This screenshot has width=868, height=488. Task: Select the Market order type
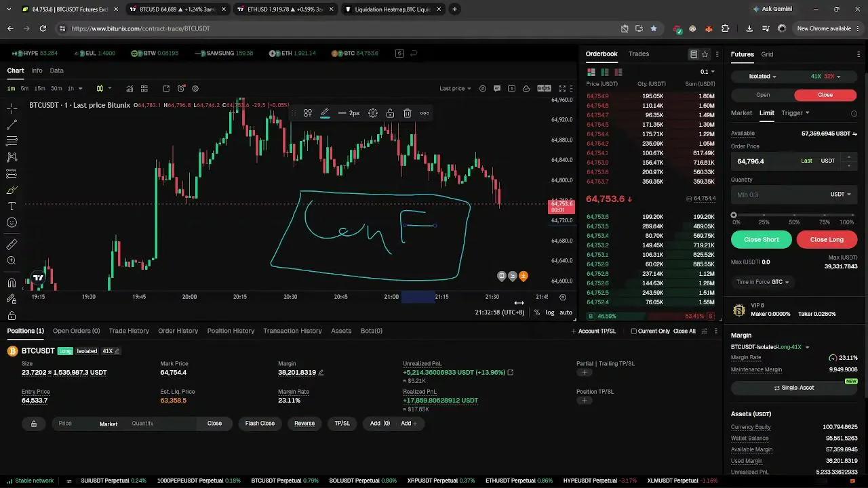(741, 113)
